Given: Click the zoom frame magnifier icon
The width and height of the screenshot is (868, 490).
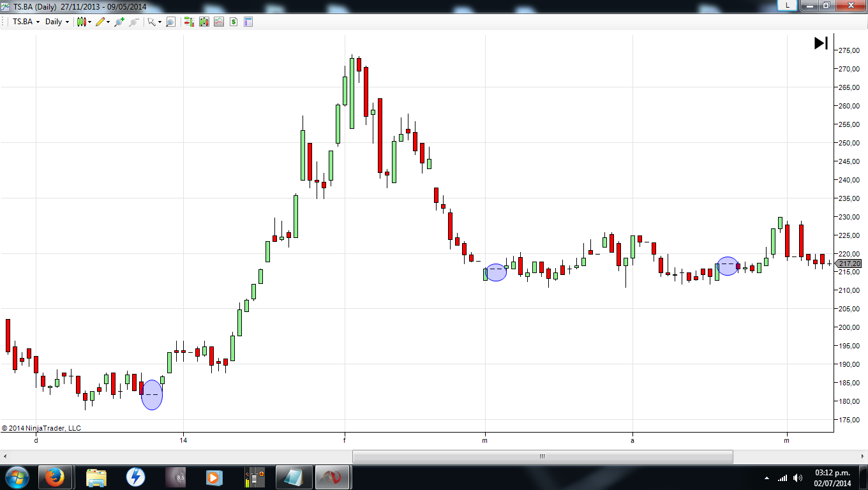Looking at the screenshot, I should [170, 22].
